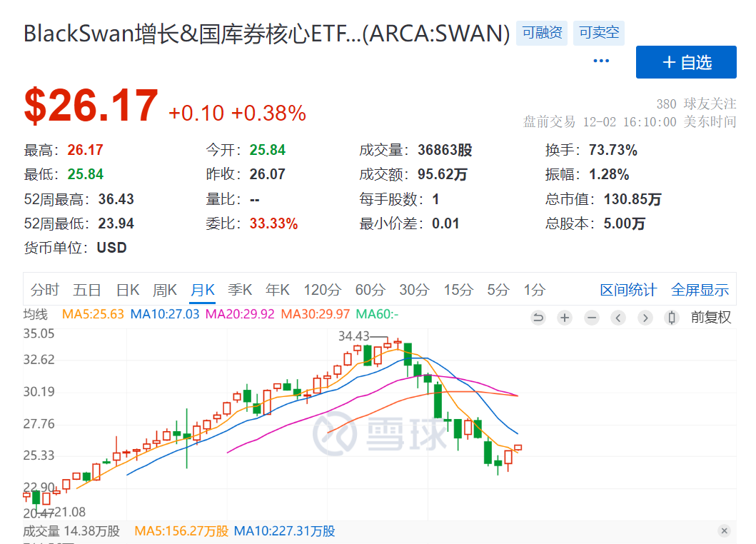Switch to the 5分 chart tab
Image resolution: width=756 pixels, height=544 pixels.
[x=498, y=290]
